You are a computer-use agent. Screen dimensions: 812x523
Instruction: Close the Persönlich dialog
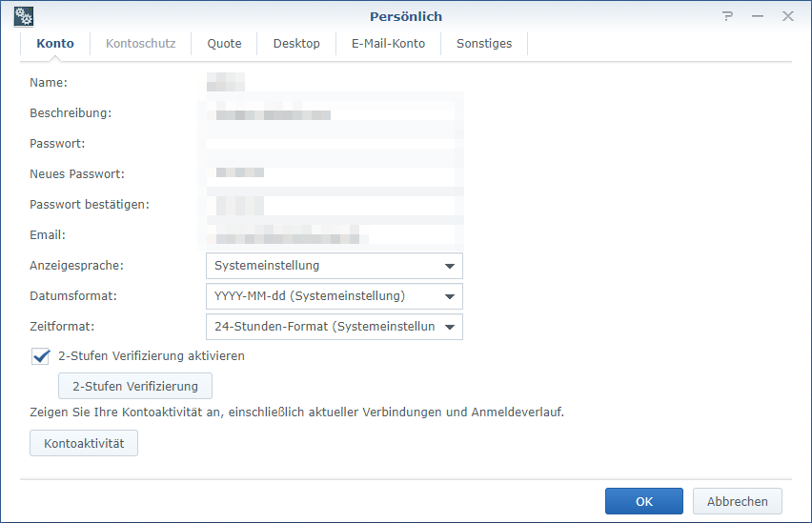pyautogui.click(x=787, y=16)
